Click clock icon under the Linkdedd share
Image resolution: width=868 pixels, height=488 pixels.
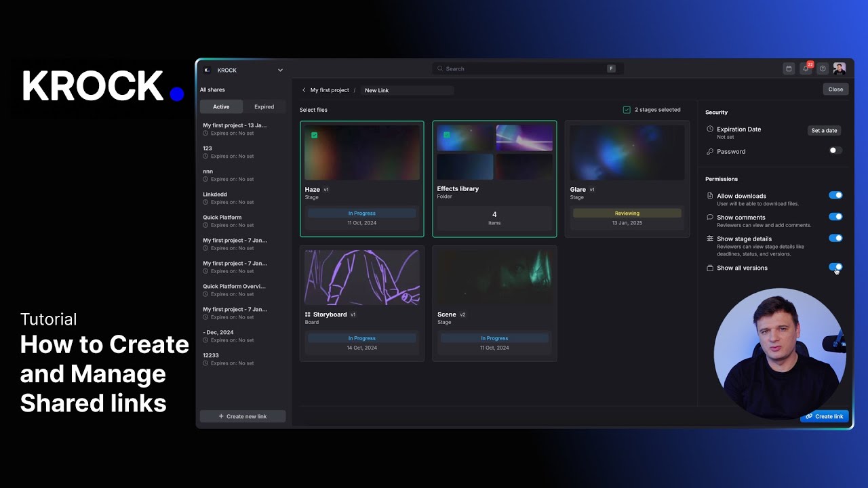point(205,203)
